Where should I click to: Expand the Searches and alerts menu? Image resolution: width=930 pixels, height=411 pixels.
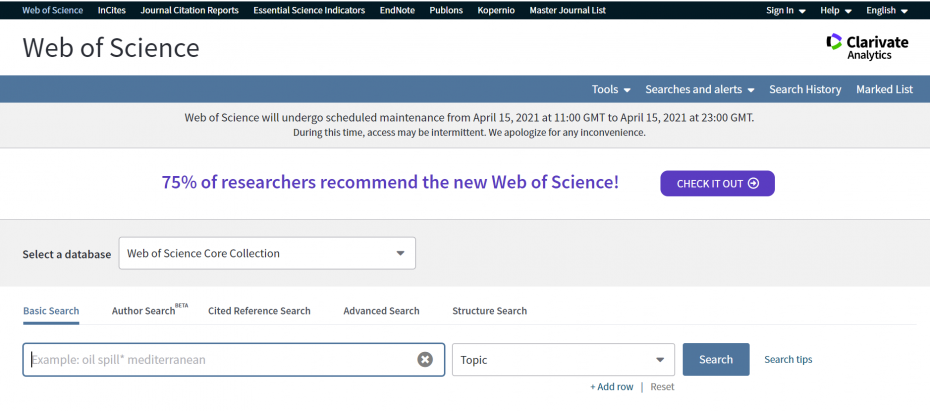[x=699, y=89]
